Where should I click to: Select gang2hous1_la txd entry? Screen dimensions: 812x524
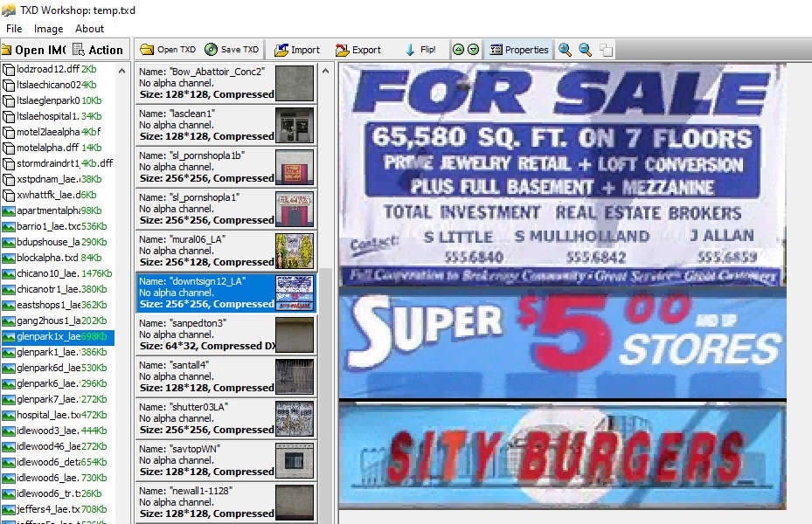pyautogui.click(x=58, y=321)
